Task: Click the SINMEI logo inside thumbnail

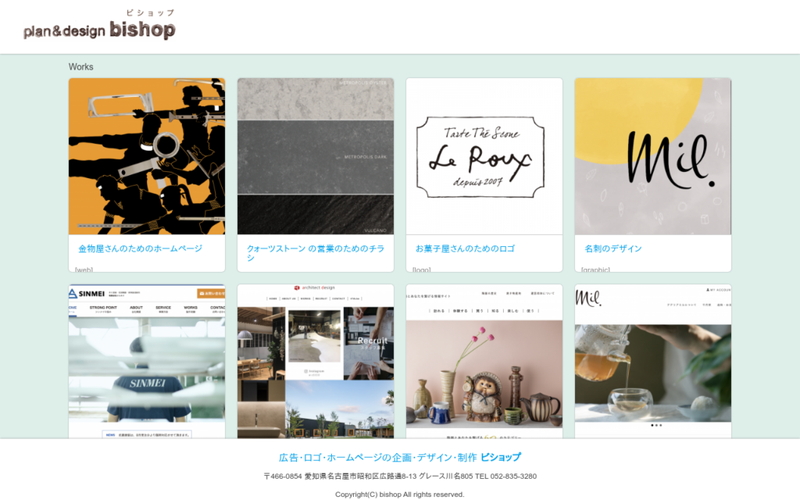Action: coord(87,293)
